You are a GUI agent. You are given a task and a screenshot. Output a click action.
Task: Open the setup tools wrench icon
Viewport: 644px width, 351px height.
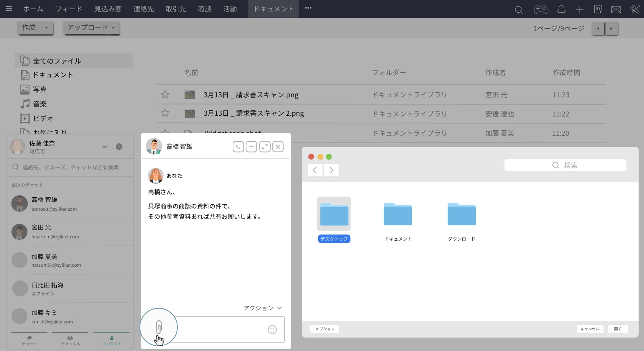pos(635,10)
